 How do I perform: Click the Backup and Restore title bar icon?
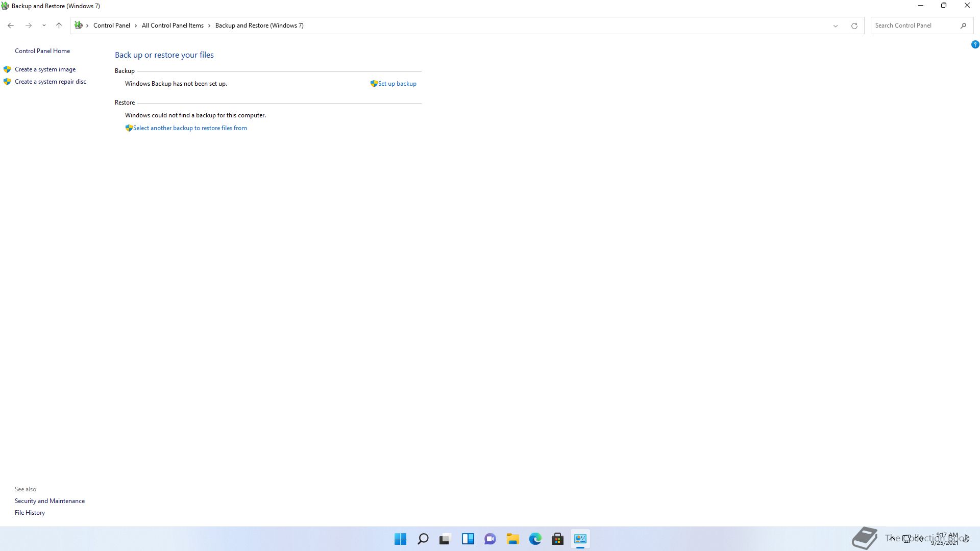click(5, 6)
